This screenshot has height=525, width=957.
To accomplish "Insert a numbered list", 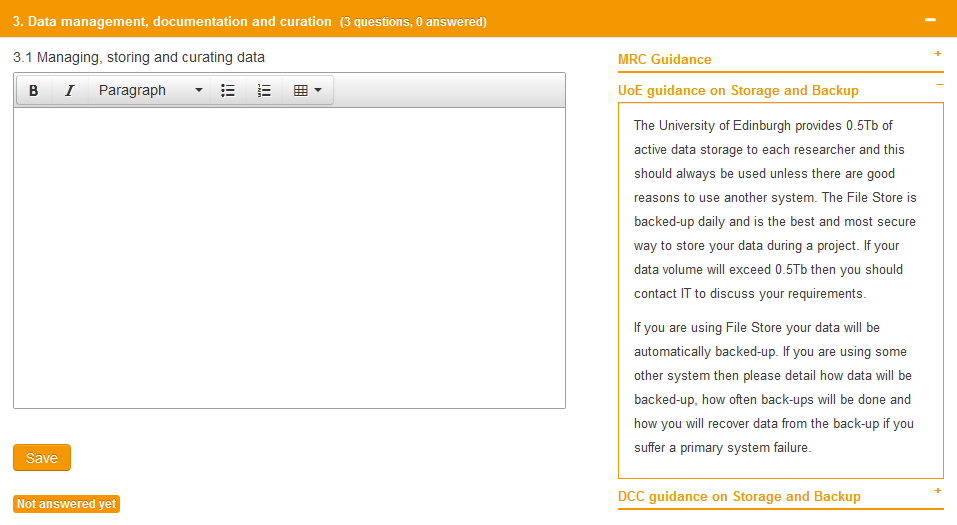I will click(264, 91).
